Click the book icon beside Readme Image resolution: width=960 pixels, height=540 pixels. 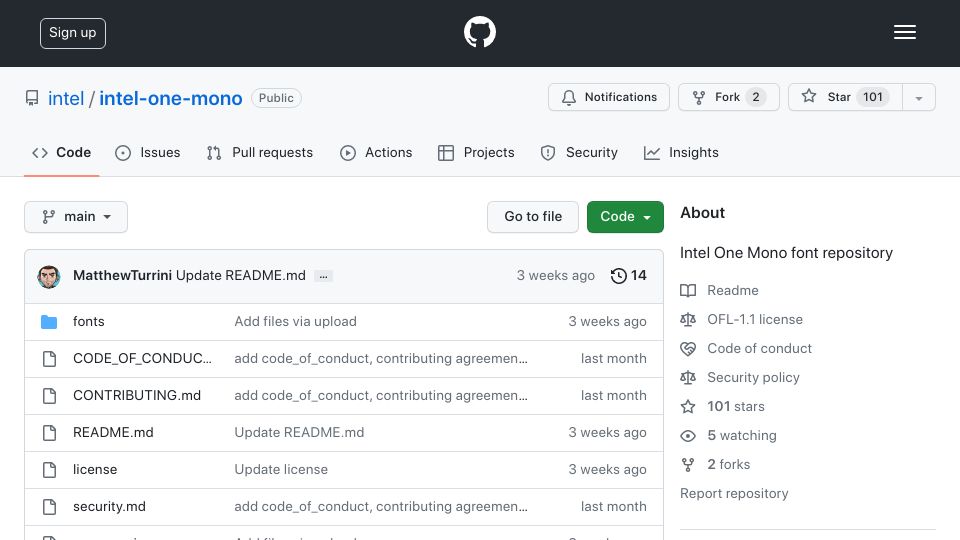click(x=688, y=290)
